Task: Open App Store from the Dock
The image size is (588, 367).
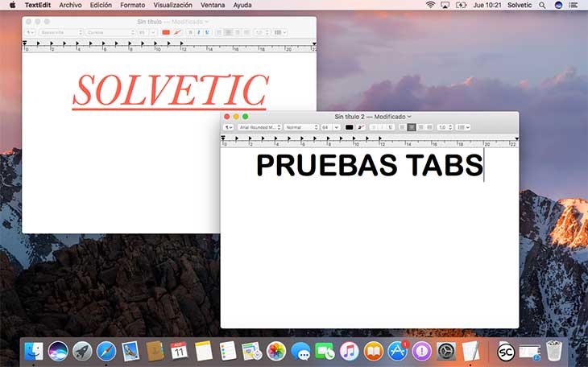Action: (x=397, y=351)
